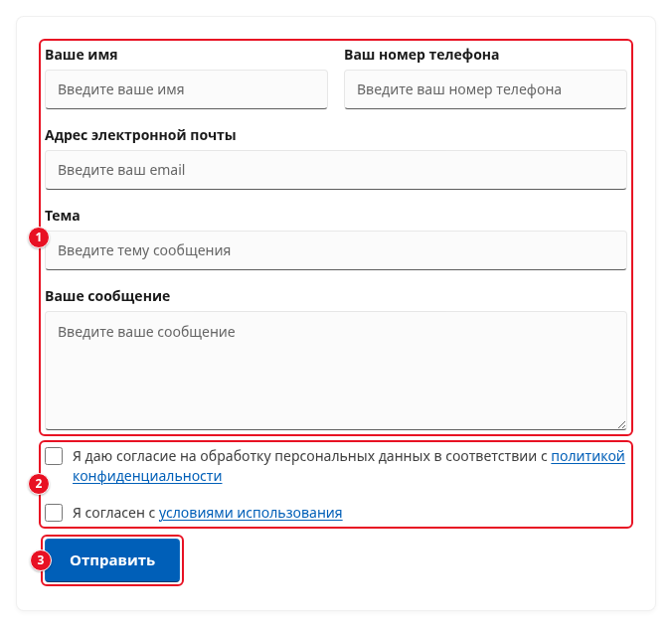The image size is (672, 626).
Task: Select the Введите ваш email field
Action: coord(336,170)
